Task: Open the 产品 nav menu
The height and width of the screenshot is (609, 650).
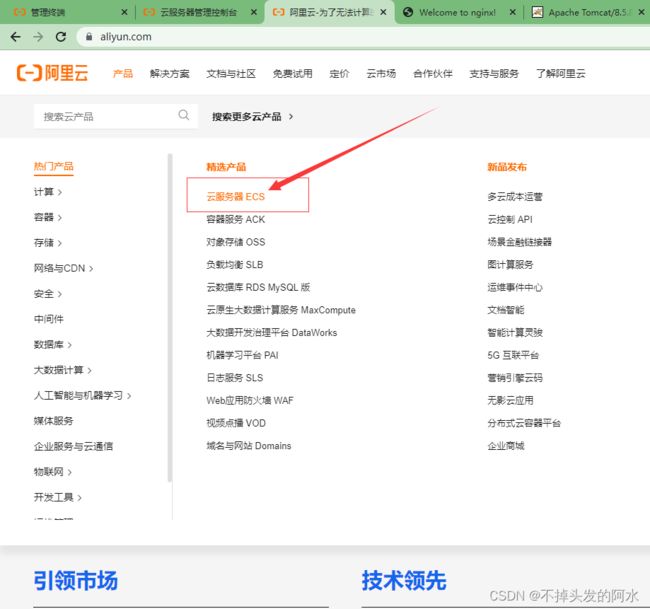Action: pyautogui.click(x=123, y=74)
